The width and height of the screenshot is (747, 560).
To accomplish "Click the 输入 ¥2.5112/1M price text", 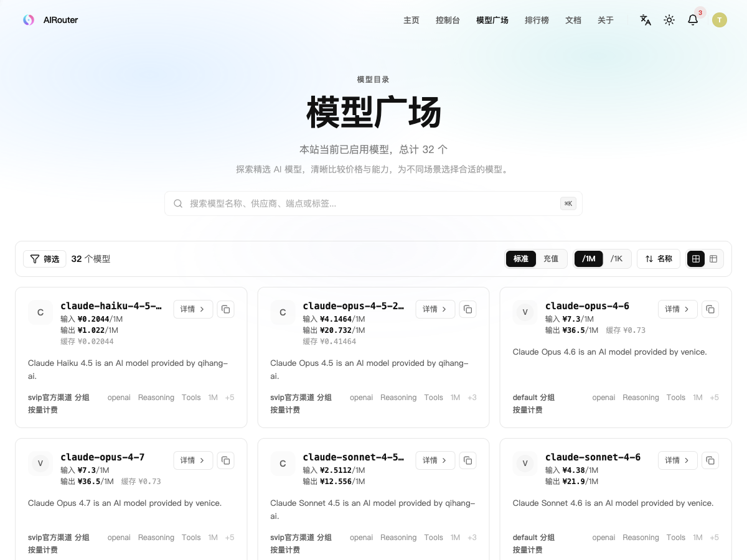I will [x=334, y=470].
